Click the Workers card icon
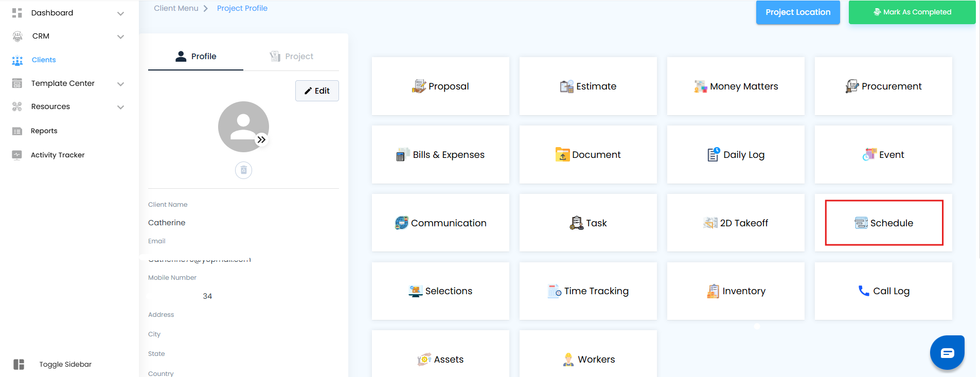This screenshot has width=980, height=377. point(568,359)
